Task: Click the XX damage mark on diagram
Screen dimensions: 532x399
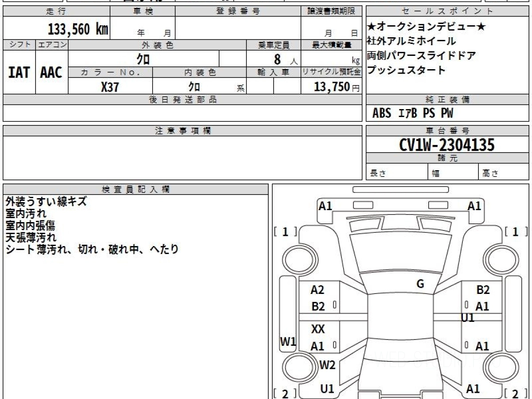Action: 318,329
